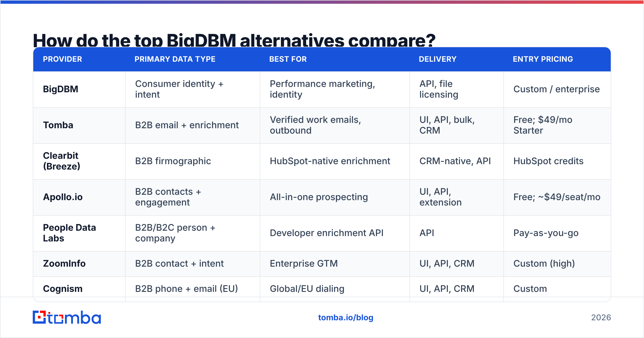Click the 2026 year label
The width and height of the screenshot is (644, 338).
pyautogui.click(x=601, y=318)
